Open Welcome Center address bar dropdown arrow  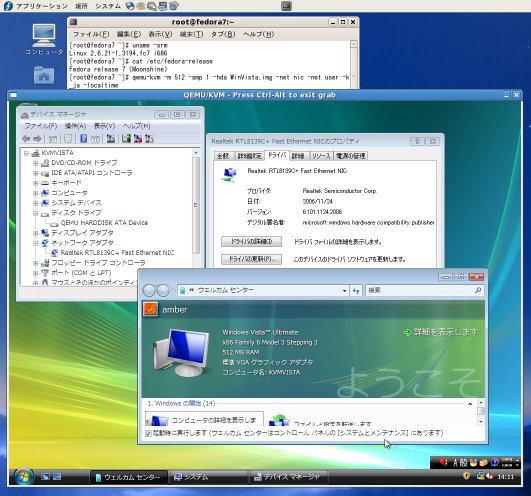344,290
